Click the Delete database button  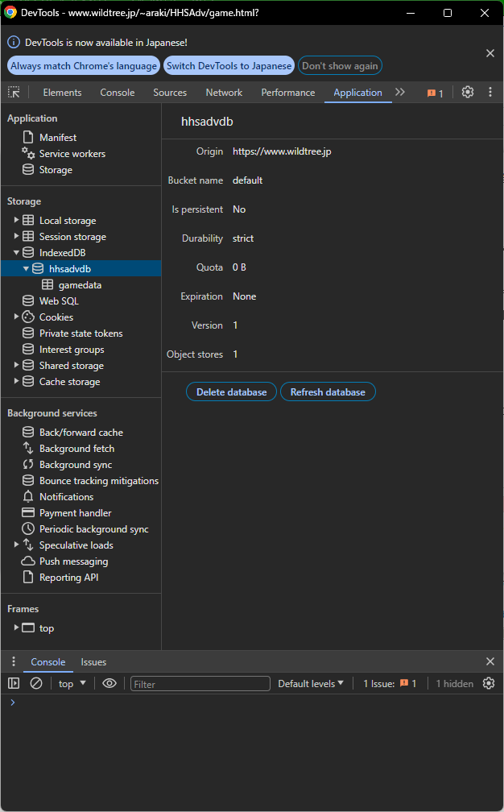(231, 392)
